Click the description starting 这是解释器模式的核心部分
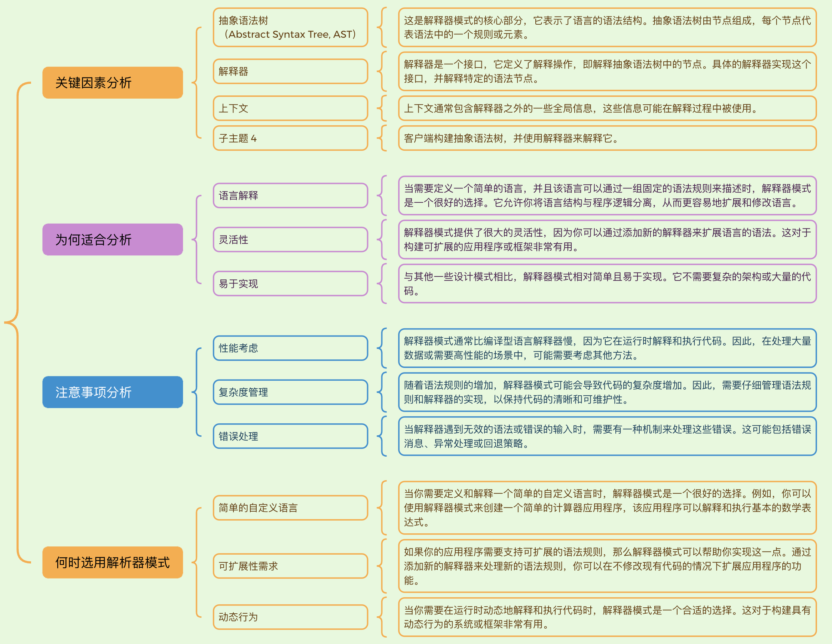832x644 pixels. click(608, 27)
